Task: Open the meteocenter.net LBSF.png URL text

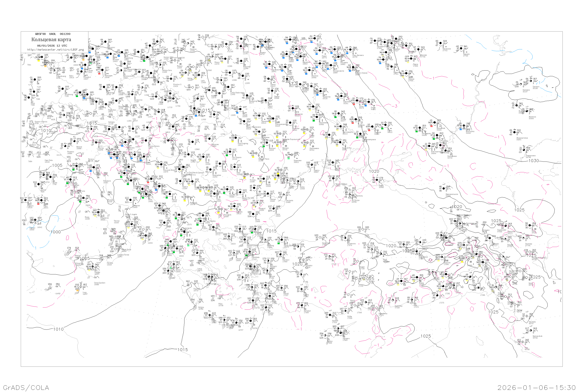Action: (x=55, y=50)
